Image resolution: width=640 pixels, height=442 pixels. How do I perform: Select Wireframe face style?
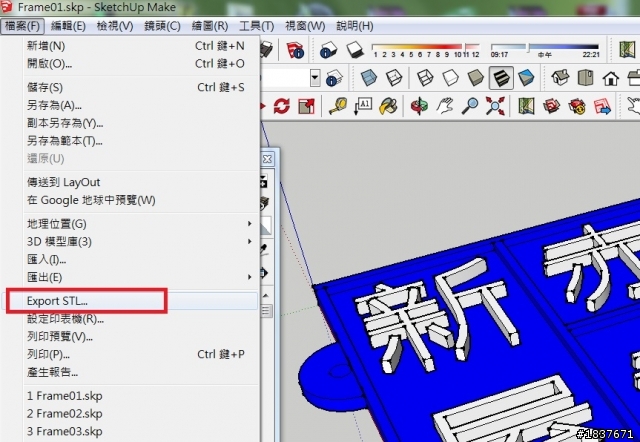[x=425, y=78]
